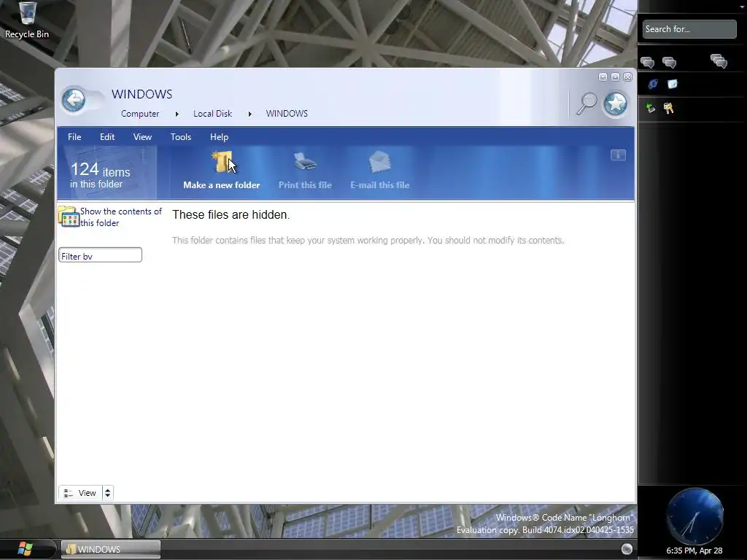Click the triple chat bubbles icon in sidebar
Viewport: 747px width, 560px height.
click(719, 61)
